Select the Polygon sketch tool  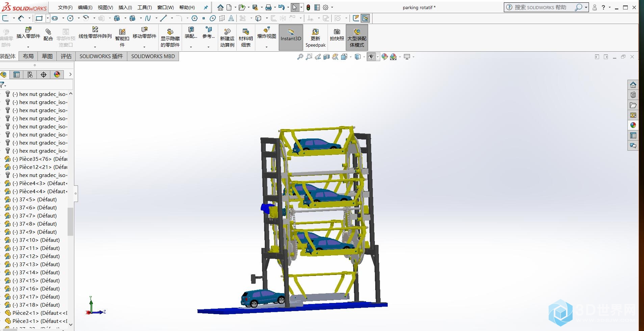point(195,18)
